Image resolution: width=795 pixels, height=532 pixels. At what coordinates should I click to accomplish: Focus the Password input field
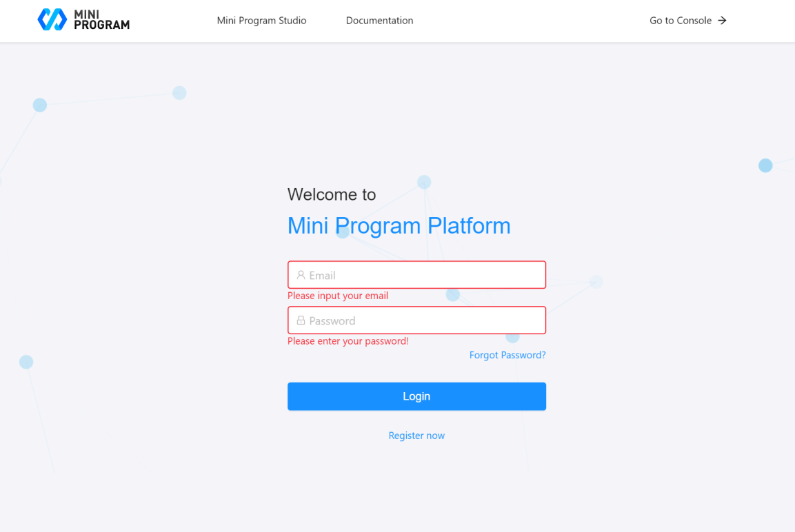click(x=416, y=320)
